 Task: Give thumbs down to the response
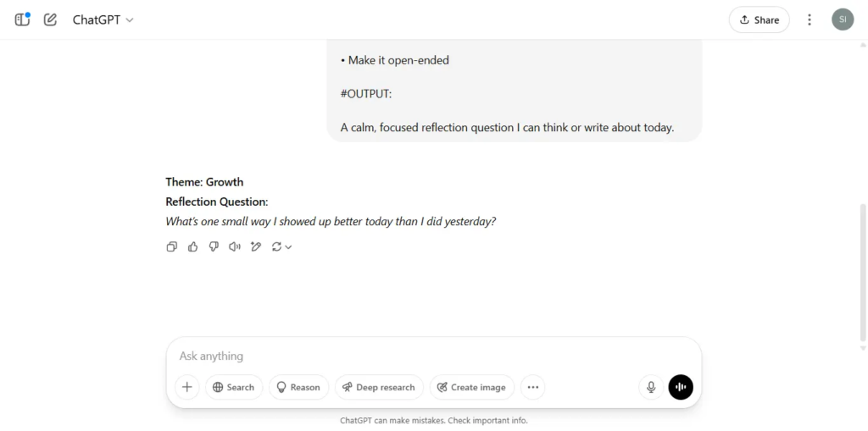click(x=214, y=246)
